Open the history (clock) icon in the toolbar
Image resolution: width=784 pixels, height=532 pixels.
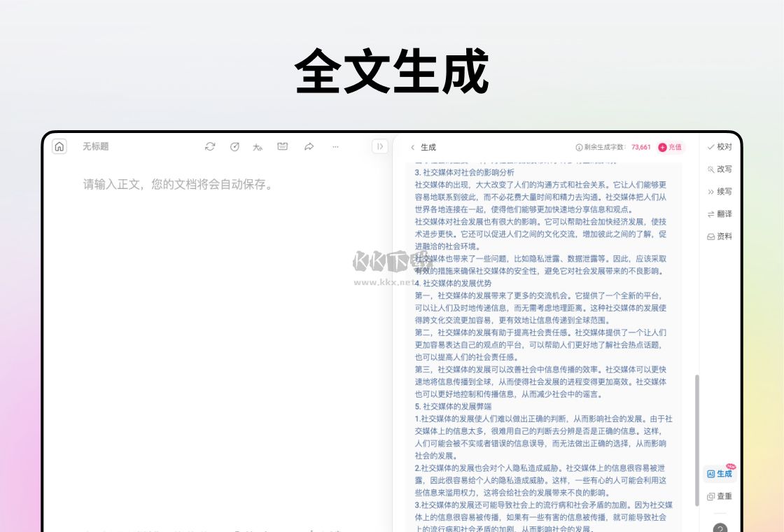234,147
